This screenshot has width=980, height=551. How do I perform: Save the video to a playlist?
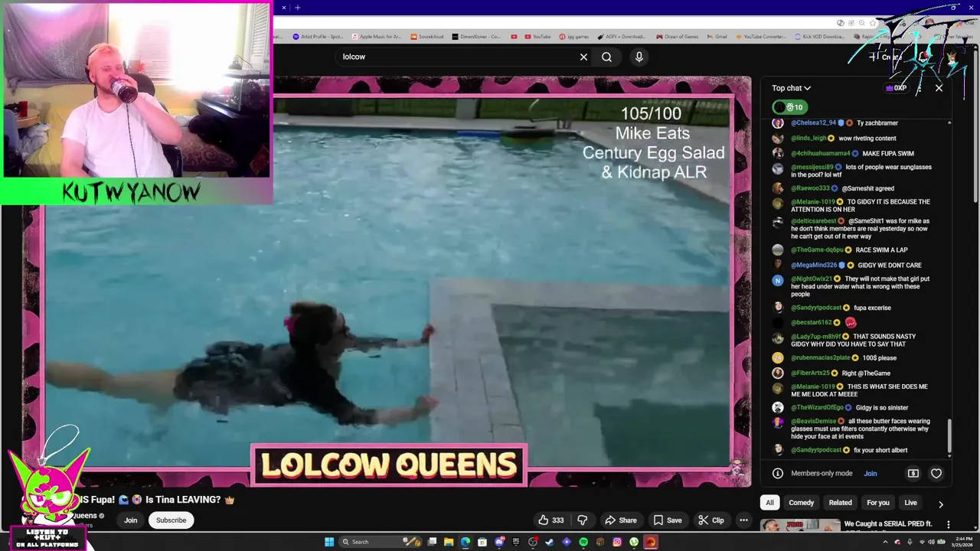click(x=667, y=520)
